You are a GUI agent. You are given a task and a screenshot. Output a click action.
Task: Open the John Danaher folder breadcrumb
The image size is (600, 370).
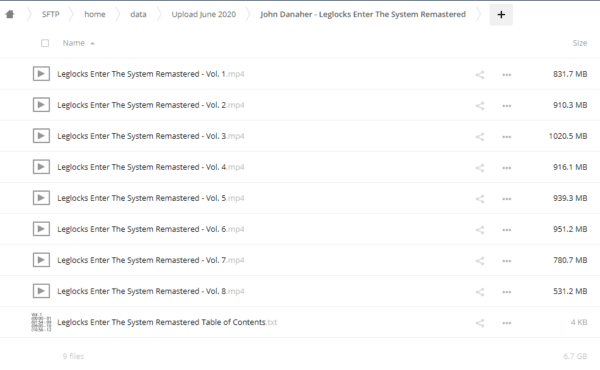(x=363, y=15)
